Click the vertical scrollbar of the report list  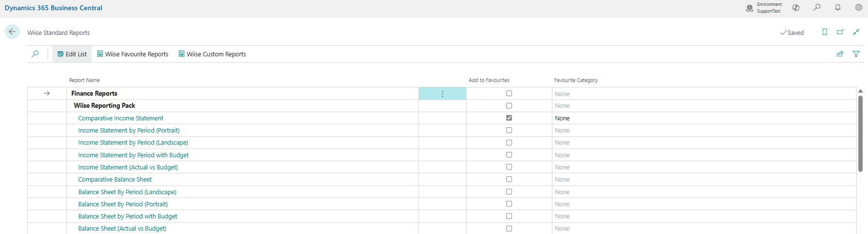(860, 134)
